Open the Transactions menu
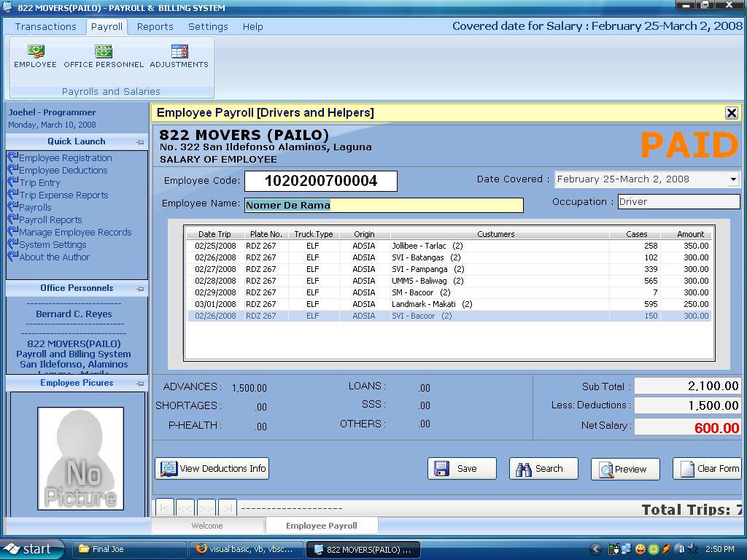This screenshot has width=747, height=560. tap(45, 26)
